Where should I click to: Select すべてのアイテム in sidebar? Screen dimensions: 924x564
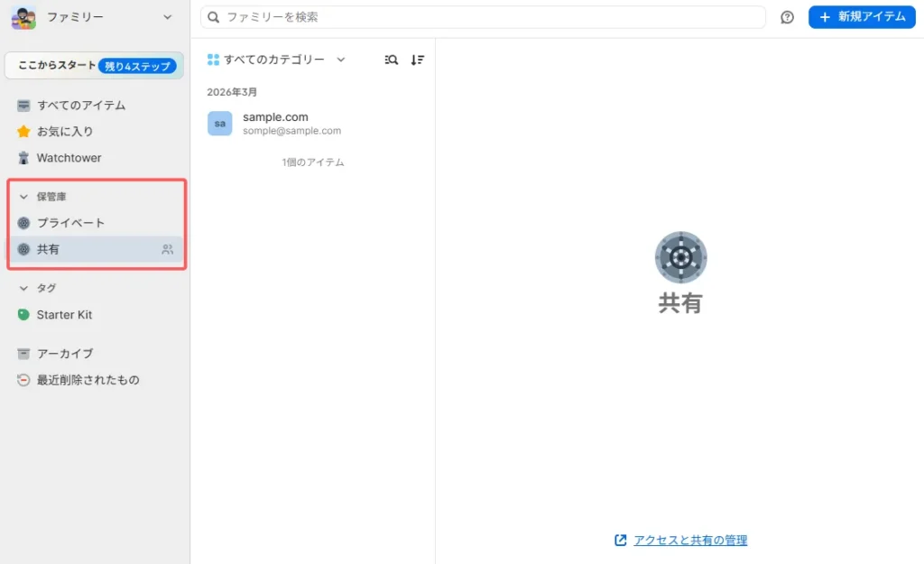(x=80, y=106)
